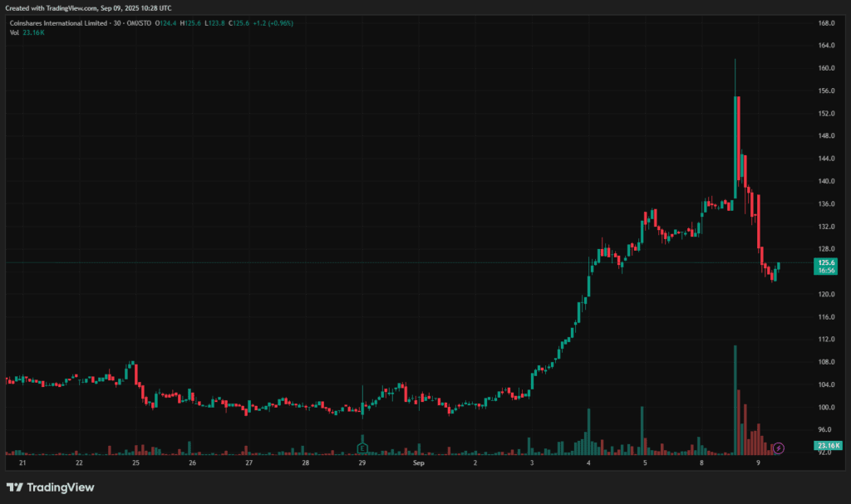Viewport: 851px width, 504px height.
Task: Click the 96.0 price axis label
Action: point(824,429)
